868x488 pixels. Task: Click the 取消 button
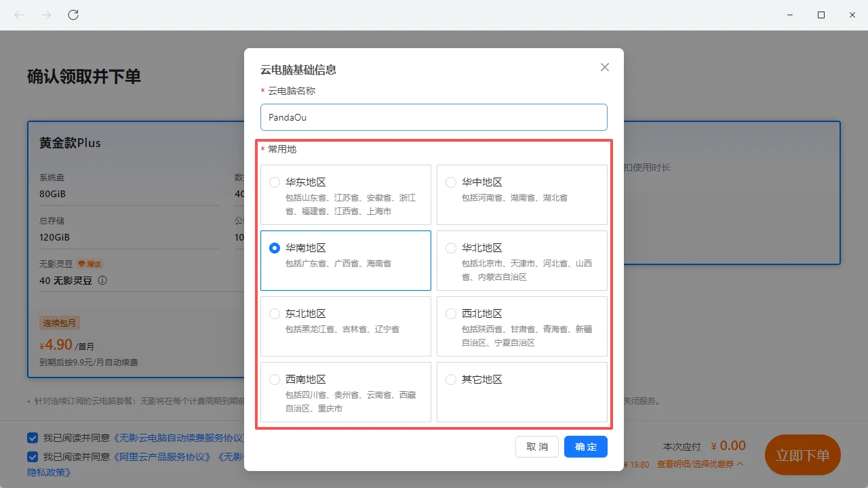(x=537, y=447)
